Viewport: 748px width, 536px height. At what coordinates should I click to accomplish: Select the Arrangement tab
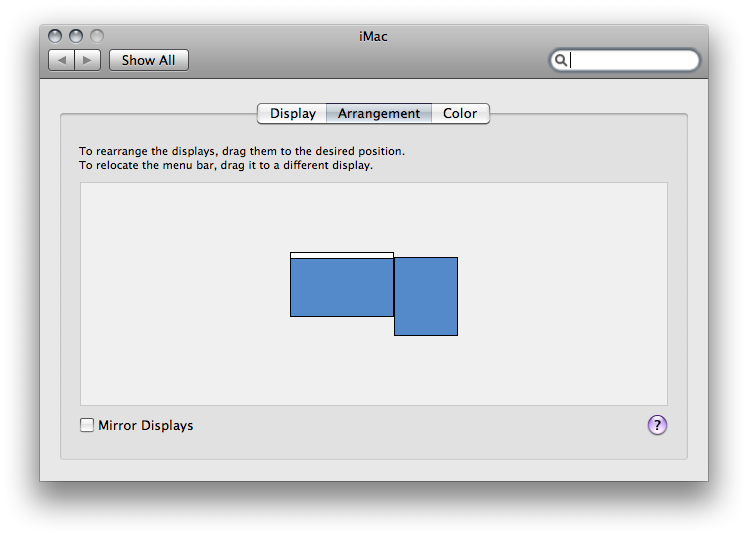click(x=379, y=113)
